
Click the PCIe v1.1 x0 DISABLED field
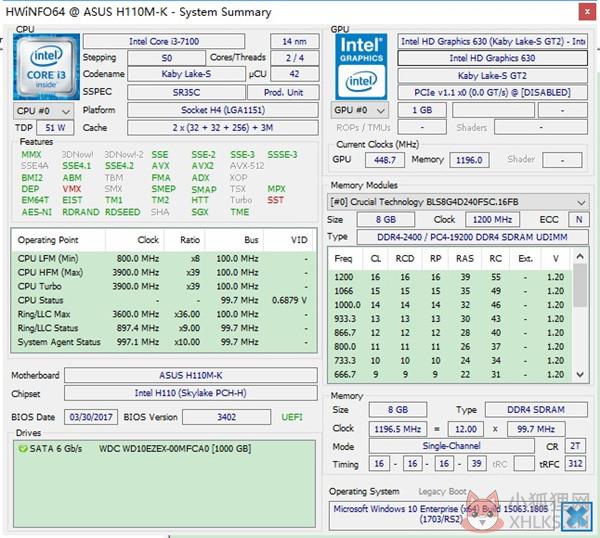492,93
